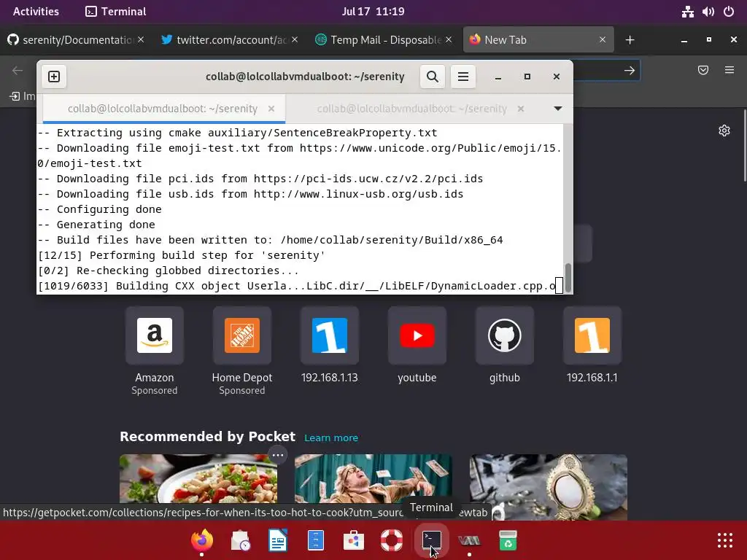The width and height of the screenshot is (747, 560).
Task: Close the serenity/Documentation Firefox tab
Action: pyautogui.click(x=141, y=40)
